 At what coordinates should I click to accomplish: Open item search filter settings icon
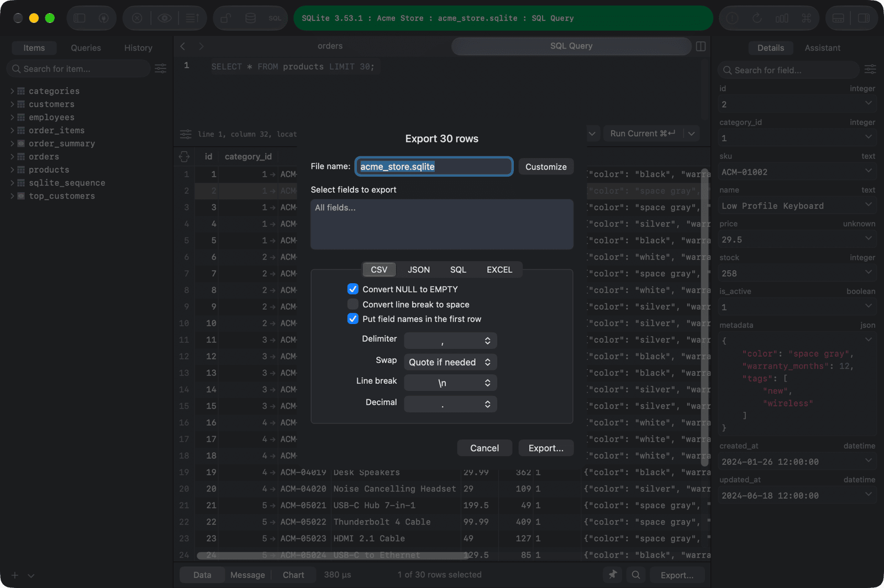[160, 68]
